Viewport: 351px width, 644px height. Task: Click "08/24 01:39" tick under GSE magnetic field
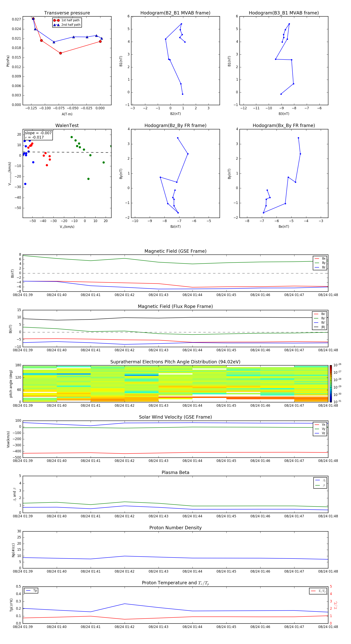(x=23, y=295)
